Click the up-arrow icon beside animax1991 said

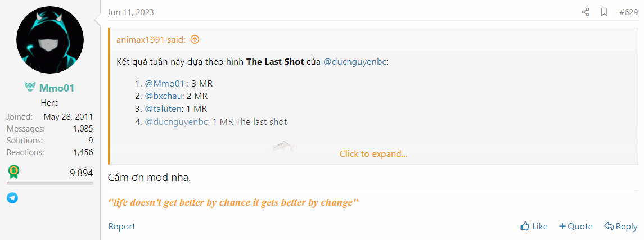pyautogui.click(x=195, y=39)
